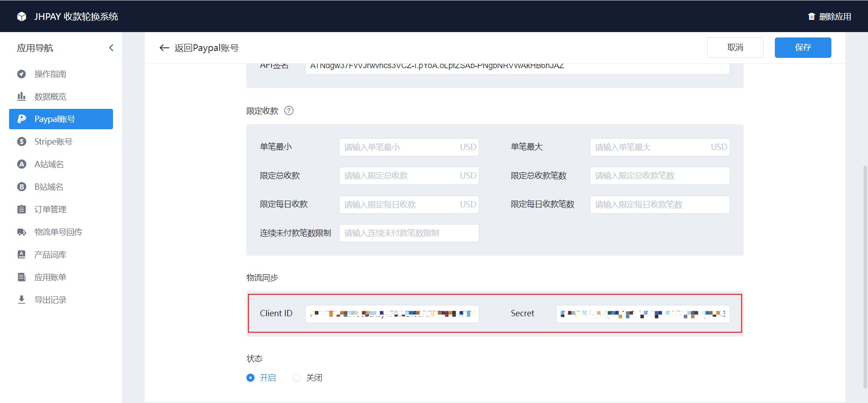This screenshot has height=403, width=868.
Task: Focus the 连续未付款笔数限制 field
Action: [x=409, y=233]
